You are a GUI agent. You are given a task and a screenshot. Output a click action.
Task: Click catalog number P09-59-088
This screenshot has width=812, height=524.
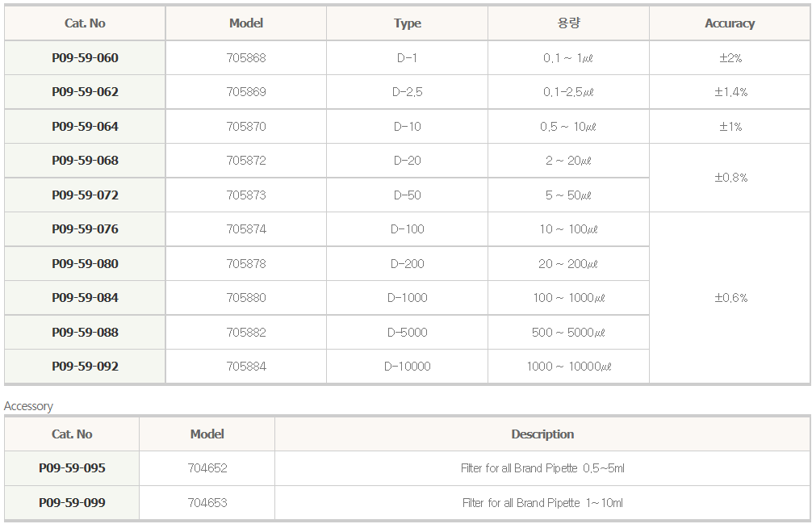tap(85, 333)
